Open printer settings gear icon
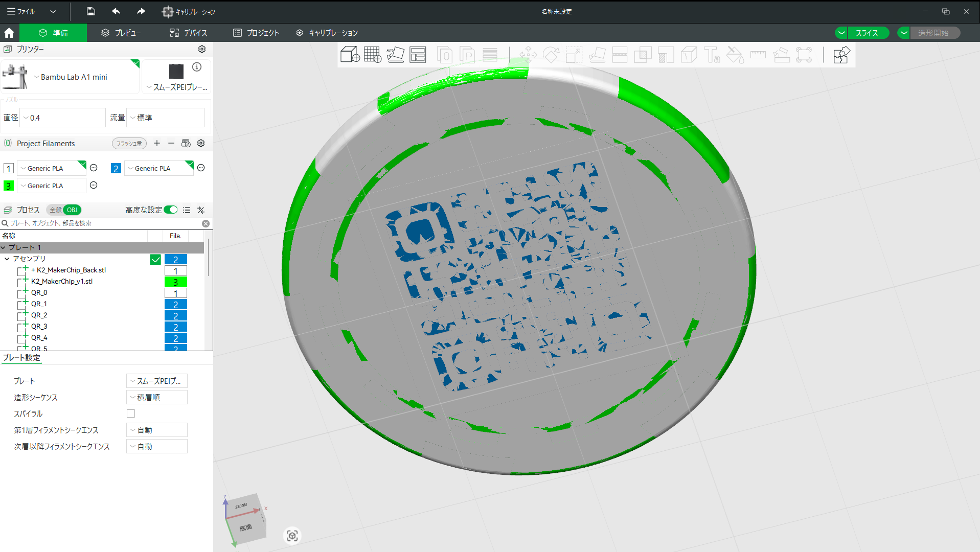 click(x=202, y=49)
